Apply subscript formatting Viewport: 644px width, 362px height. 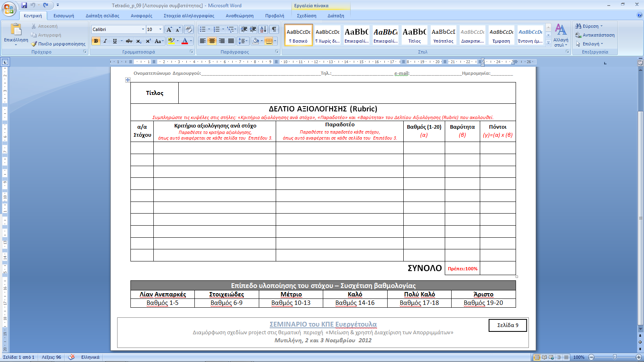click(138, 41)
